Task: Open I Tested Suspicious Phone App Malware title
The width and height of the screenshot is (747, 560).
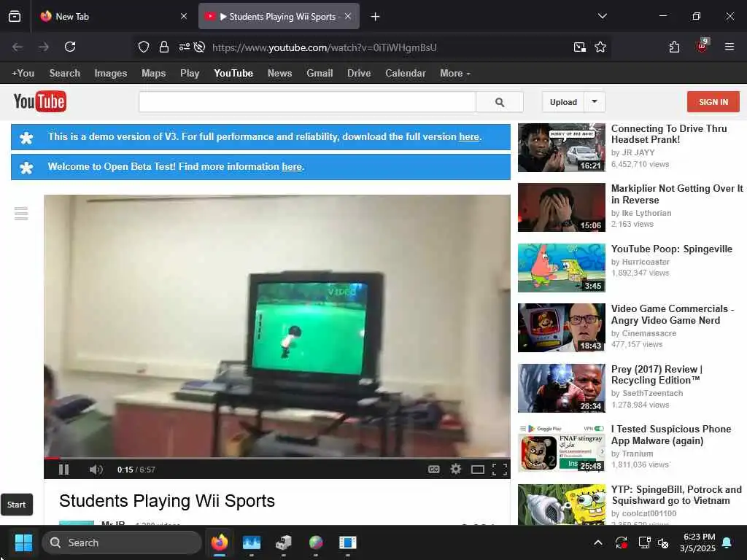Action: click(x=671, y=435)
